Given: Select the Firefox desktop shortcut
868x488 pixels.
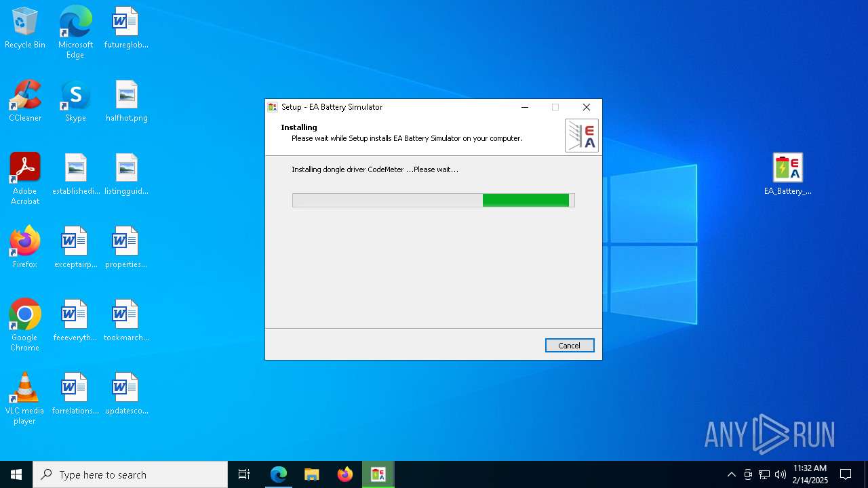Looking at the screenshot, I should click(25, 248).
